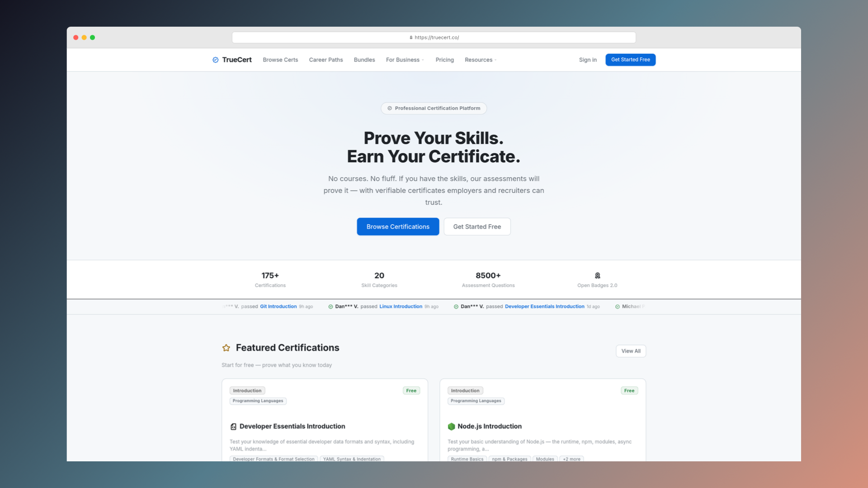Click the green Node.js hexagon icon
The image size is (868, 488).
[x=451, y=427]
